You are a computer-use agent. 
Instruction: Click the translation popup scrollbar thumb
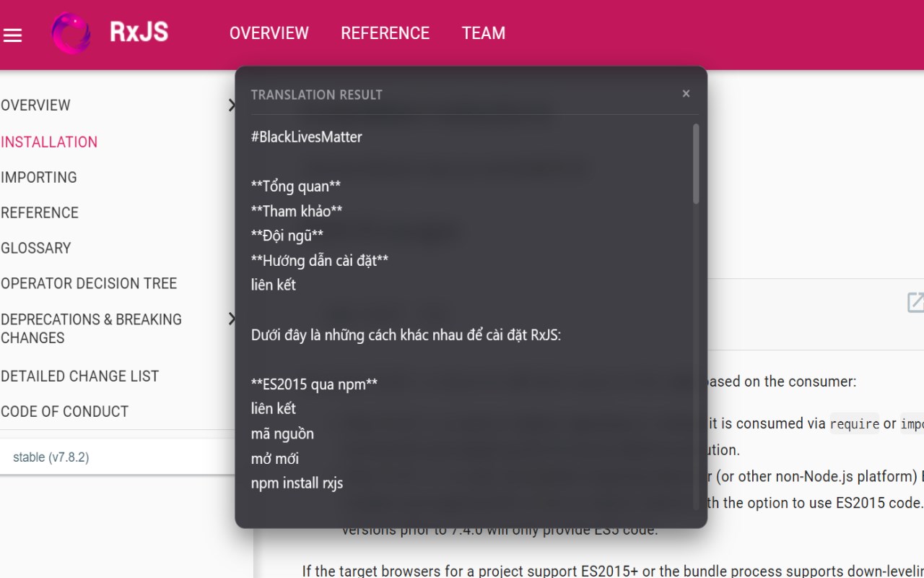(x=696, y=164)
